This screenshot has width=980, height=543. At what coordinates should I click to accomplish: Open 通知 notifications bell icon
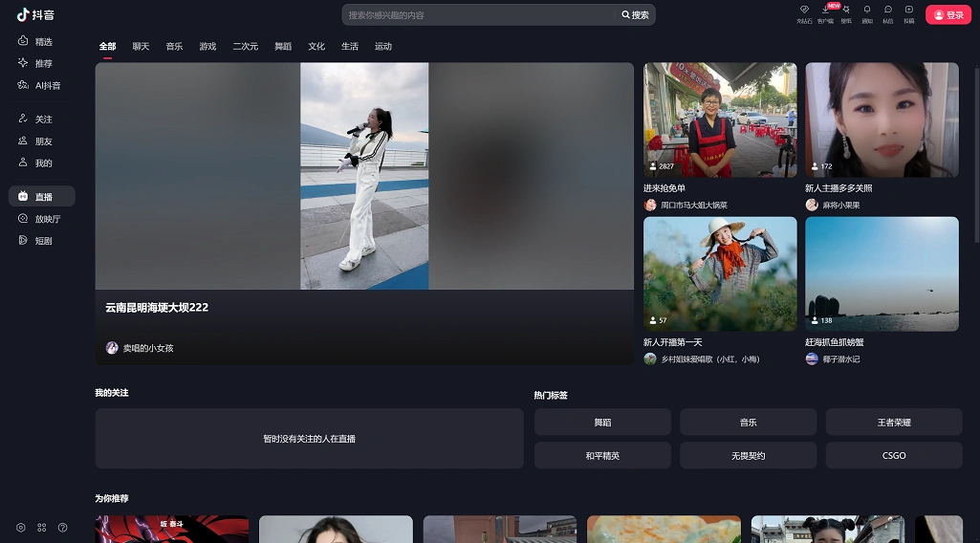(867, 11)
